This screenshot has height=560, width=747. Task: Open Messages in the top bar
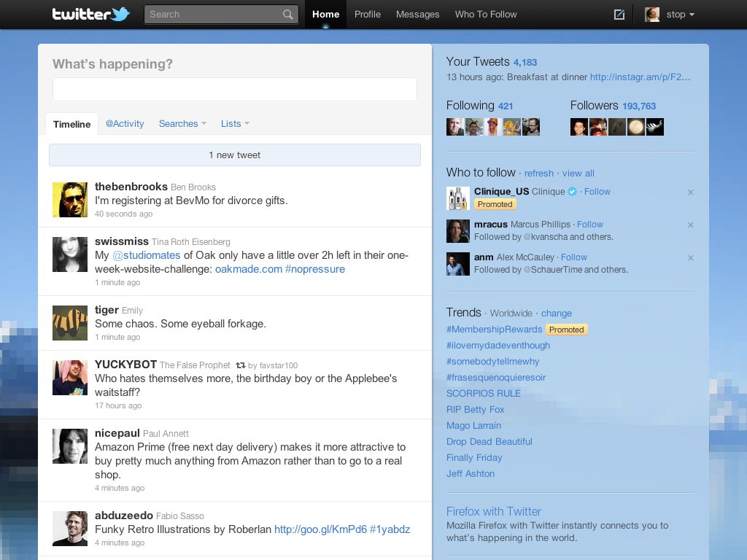pyautogui.click(x=418, y=15)
